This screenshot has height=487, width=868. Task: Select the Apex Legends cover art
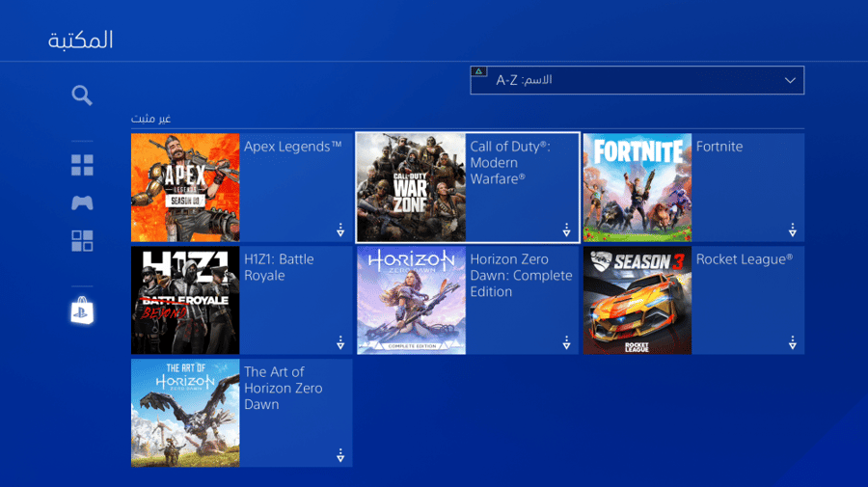tap(185, 187)
